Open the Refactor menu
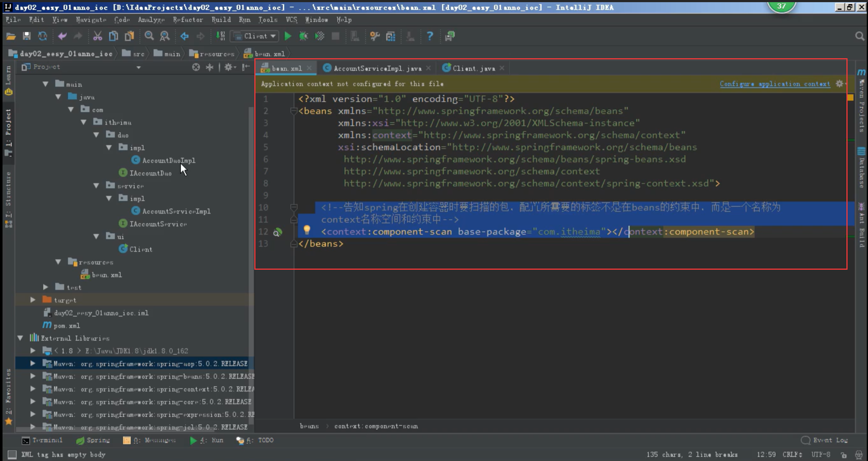868x461 pixels. (x=188, y=20)
